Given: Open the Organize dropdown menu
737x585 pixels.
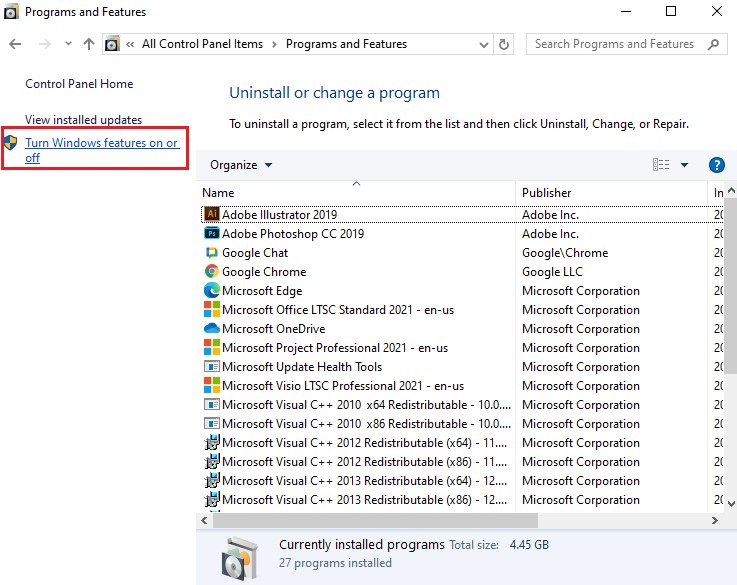Looking at the screenshot, I should click(x=241, y=165).
